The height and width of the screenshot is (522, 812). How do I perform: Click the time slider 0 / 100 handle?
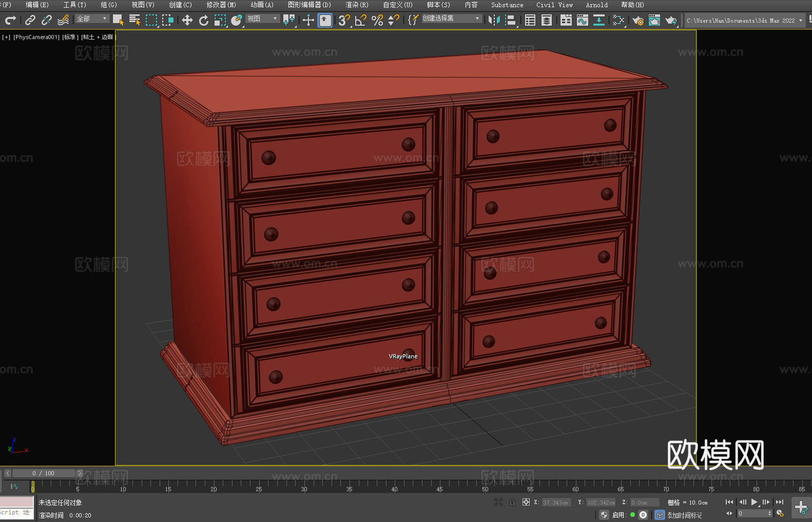pyautogui.click(x=44, y=473)
